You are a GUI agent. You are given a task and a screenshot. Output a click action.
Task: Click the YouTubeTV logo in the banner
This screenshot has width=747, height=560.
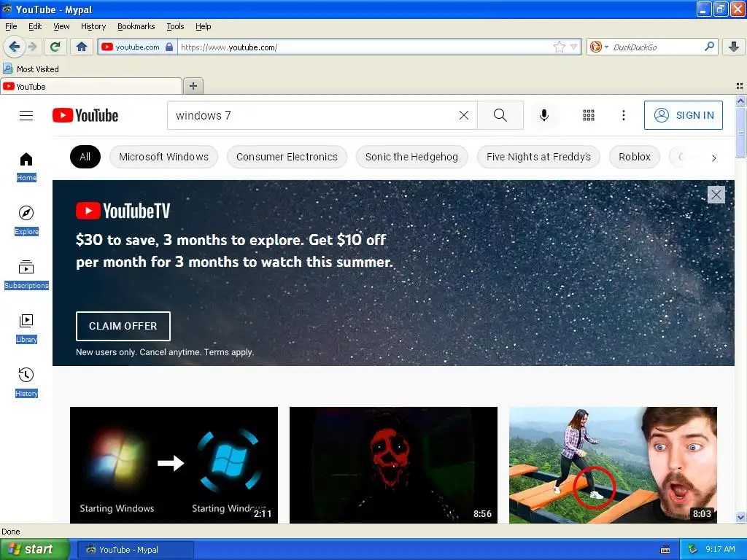(123, 211)
